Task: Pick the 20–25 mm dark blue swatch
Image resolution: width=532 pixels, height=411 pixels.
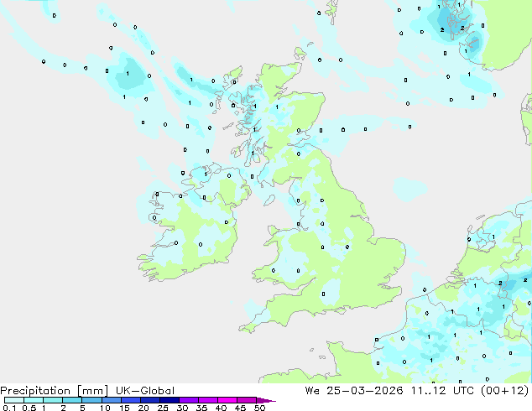Action: [150, 400]
